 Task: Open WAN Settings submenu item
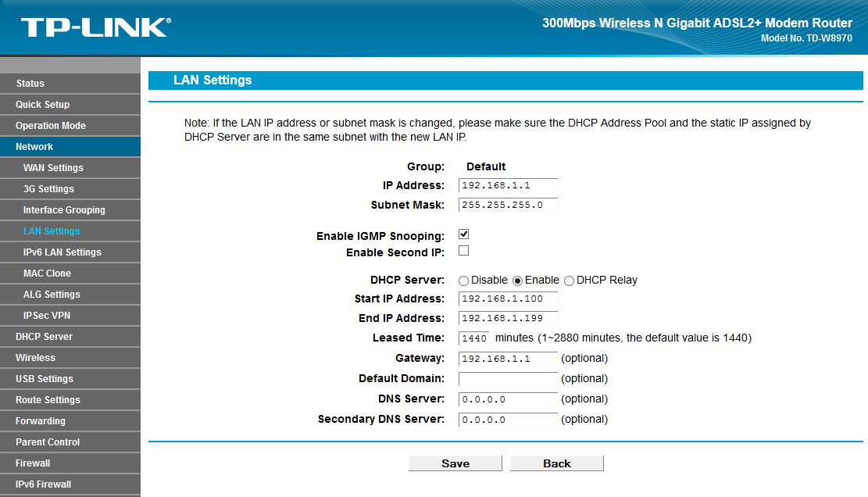tap(70, 168)
